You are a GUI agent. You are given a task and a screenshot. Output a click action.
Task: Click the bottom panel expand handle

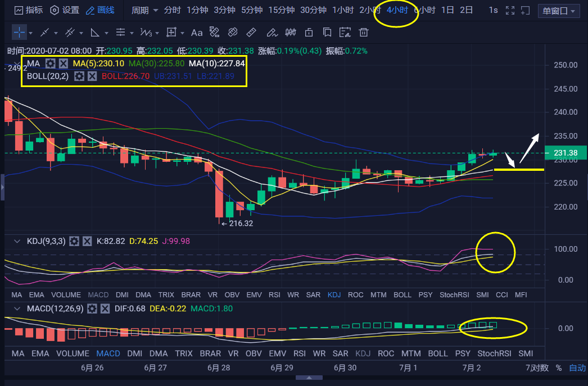pos(309,378)
